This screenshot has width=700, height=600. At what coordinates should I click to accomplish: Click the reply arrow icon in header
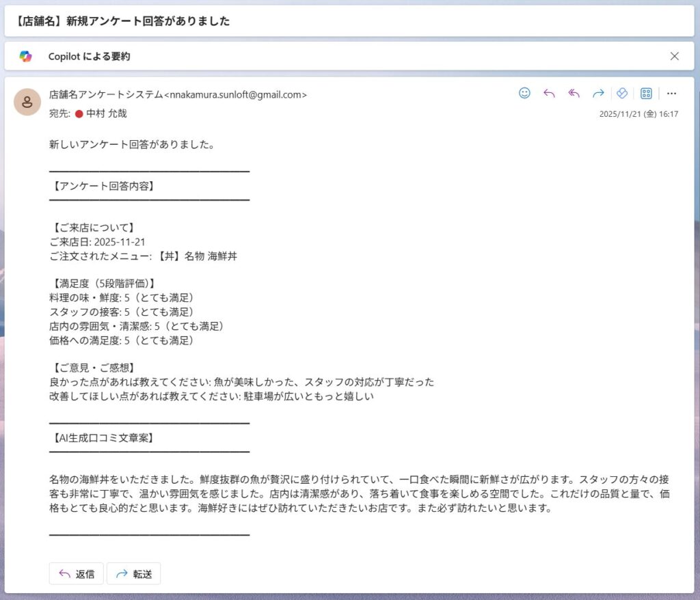[x=549, y=94]
